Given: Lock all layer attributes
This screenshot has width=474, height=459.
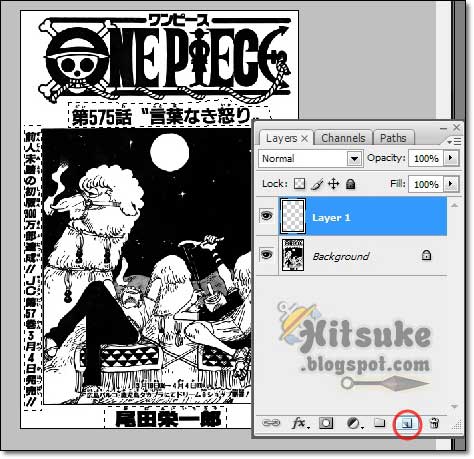Looking at the screenshot, I should [x=350, y=184].
